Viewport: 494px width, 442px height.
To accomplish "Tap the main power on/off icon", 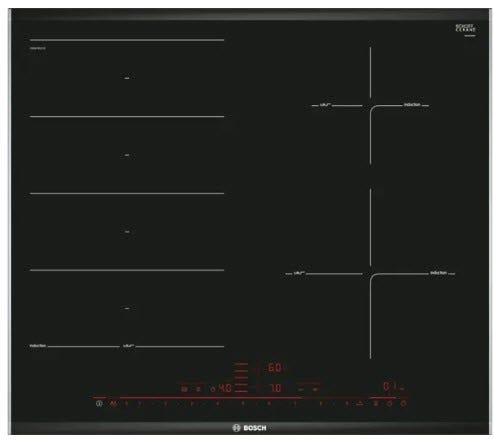I will click(99, 404).
